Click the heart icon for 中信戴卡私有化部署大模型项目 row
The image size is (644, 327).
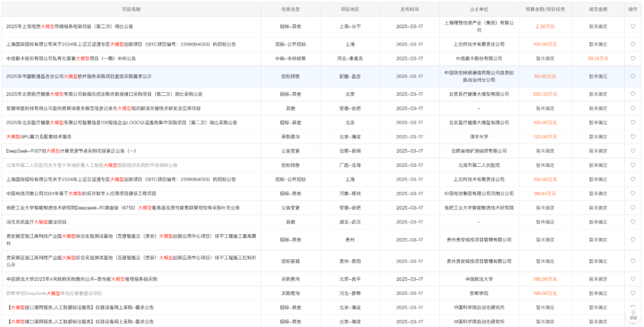tap(633, 58)
